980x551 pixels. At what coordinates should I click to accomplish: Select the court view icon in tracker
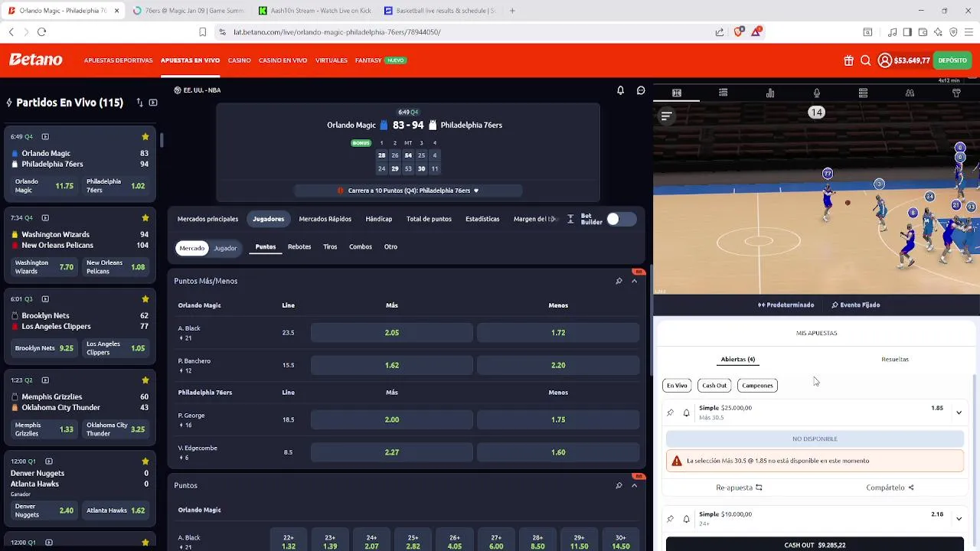tap(677, 93)
